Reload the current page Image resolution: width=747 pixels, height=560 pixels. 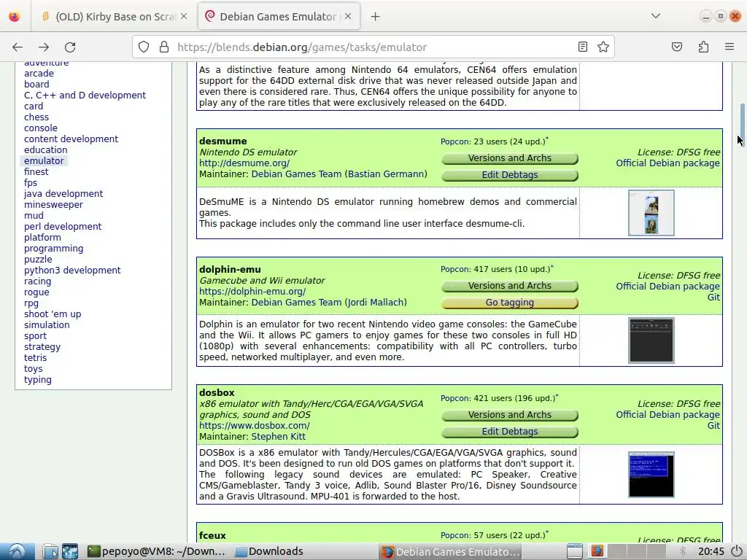point(70,47)
